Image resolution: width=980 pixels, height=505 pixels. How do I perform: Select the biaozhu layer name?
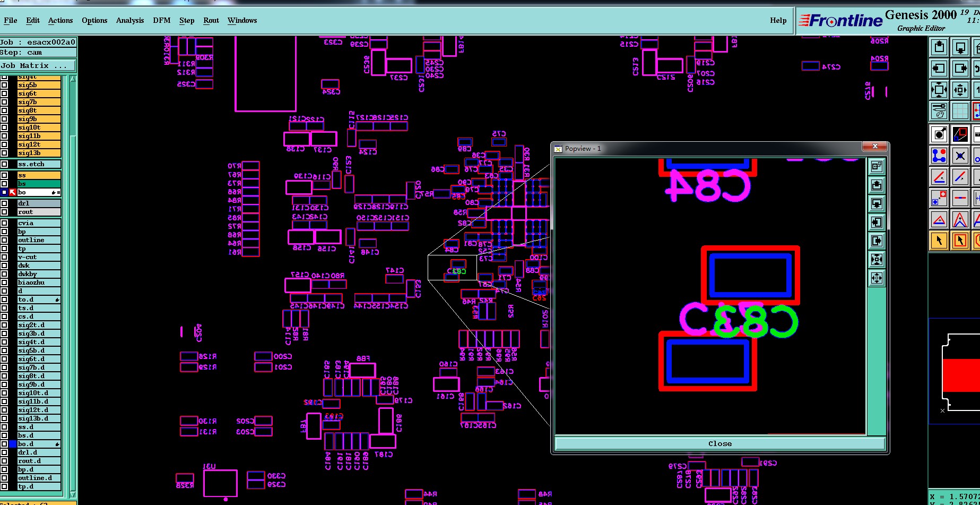(39, 283)
